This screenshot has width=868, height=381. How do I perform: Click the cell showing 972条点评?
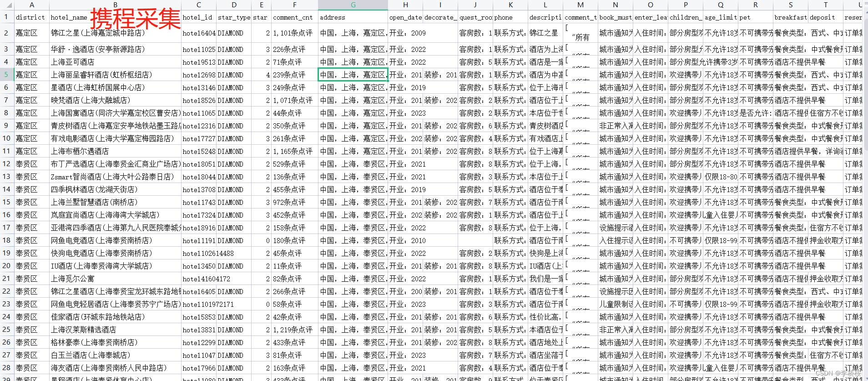tap(295, 202)
